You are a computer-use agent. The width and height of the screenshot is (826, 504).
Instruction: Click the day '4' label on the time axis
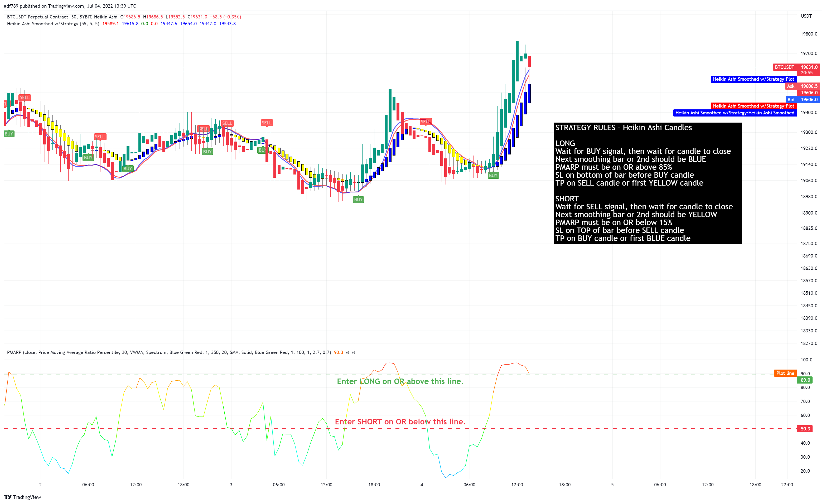point(422,484)
